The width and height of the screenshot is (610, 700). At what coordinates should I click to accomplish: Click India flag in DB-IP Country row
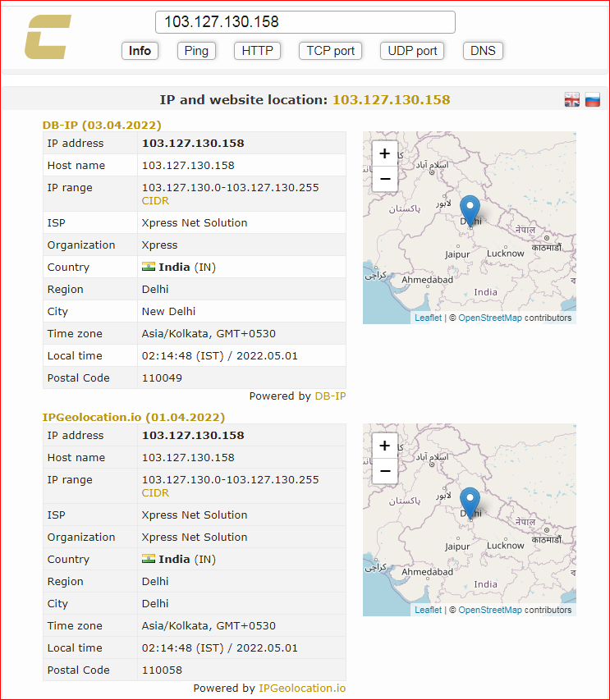149,267
